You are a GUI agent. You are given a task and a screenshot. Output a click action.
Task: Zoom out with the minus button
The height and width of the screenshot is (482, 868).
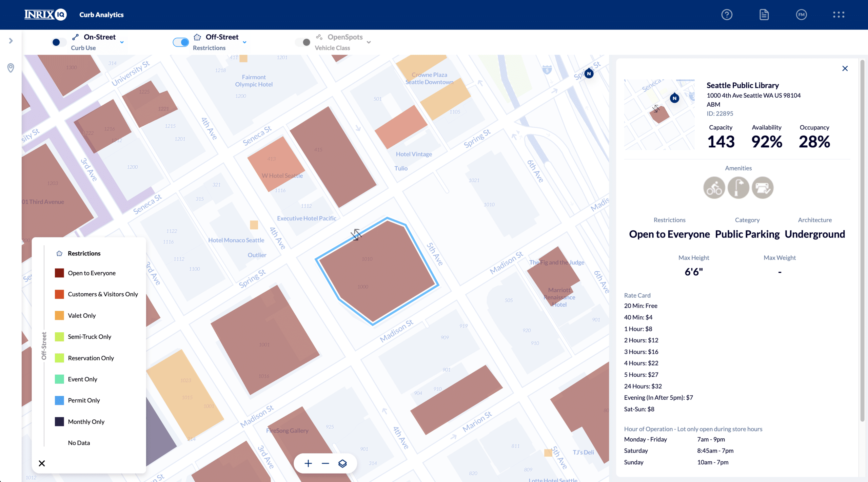325,463
